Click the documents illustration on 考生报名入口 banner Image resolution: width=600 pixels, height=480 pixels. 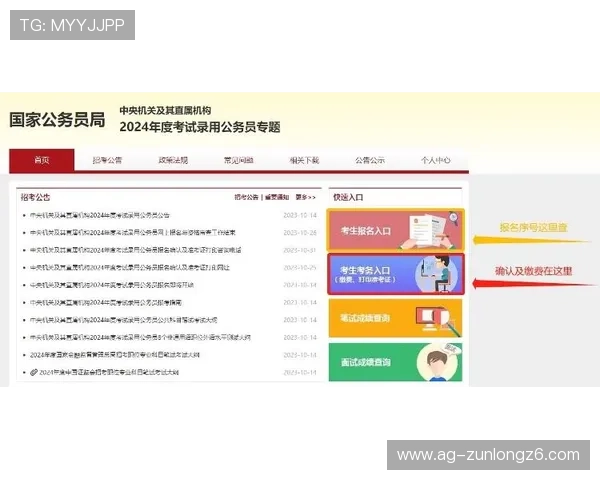pyautogui.click(x=430, y=231)
